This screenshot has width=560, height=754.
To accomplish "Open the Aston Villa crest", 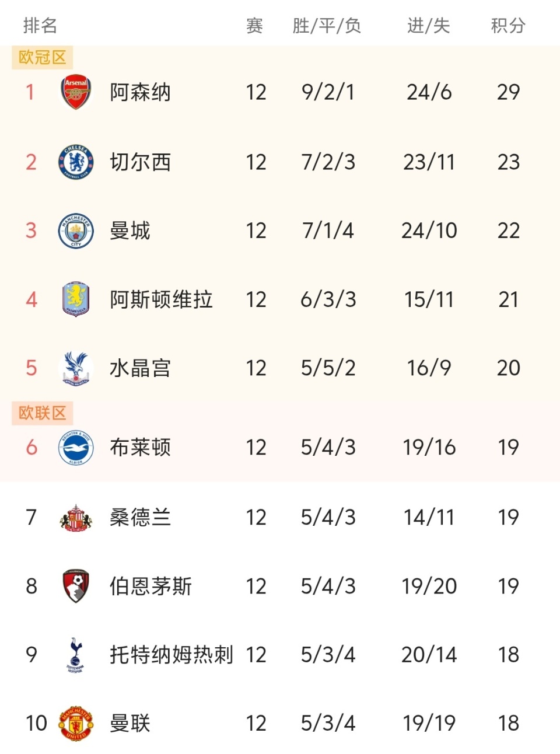I will click(76, 299).
